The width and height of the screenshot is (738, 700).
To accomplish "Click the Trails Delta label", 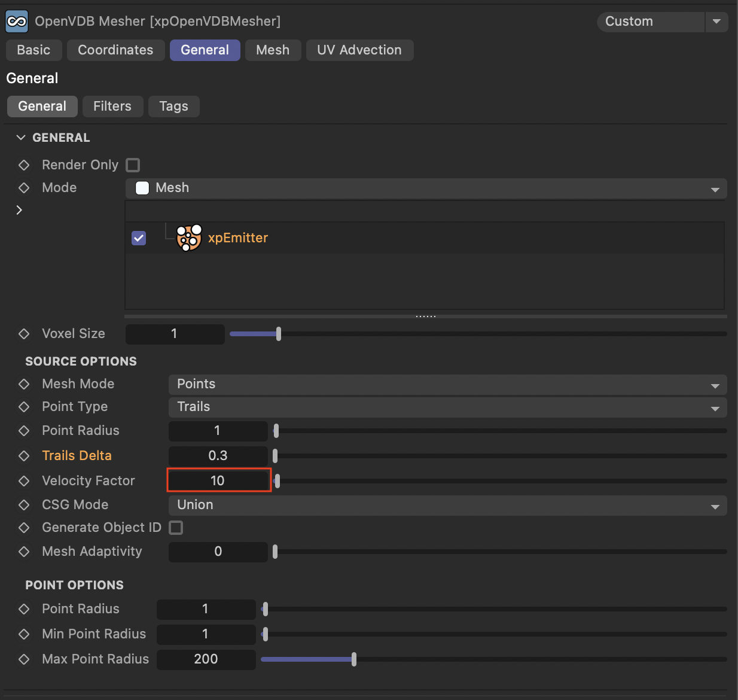I will point(77,455).
